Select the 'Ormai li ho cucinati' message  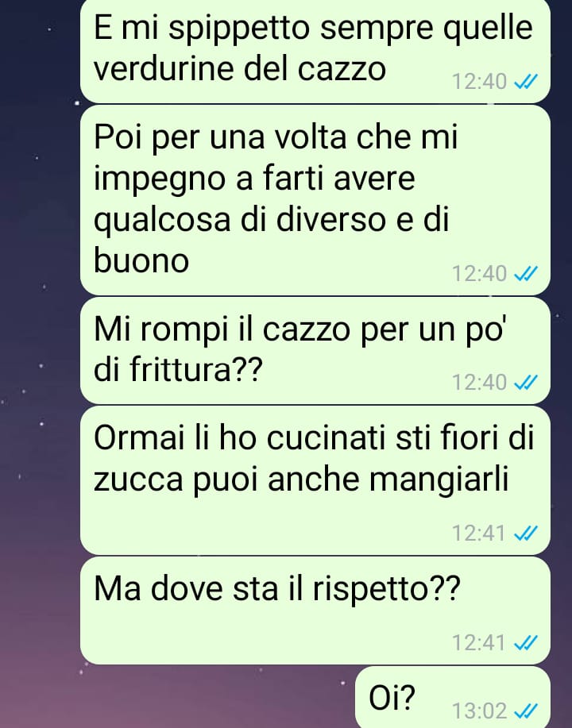pyautogui.click(x=315, y=480)
